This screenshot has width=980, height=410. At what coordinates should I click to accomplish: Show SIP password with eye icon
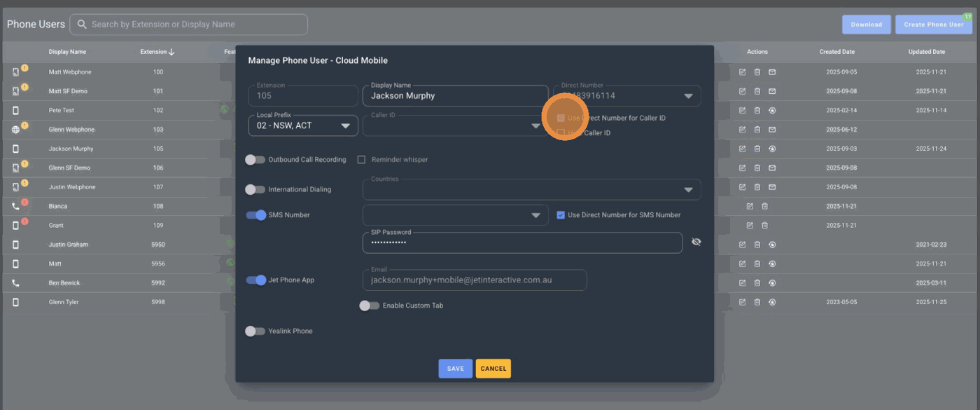[x=696, y=242]
